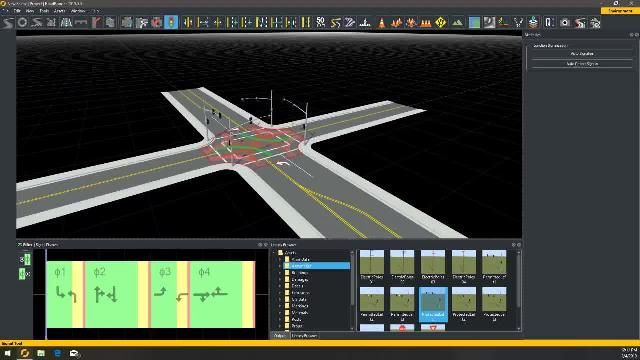Open Microsoft Edge from the taskbar
Screen dimensions: 640x360
click(58, 353)
